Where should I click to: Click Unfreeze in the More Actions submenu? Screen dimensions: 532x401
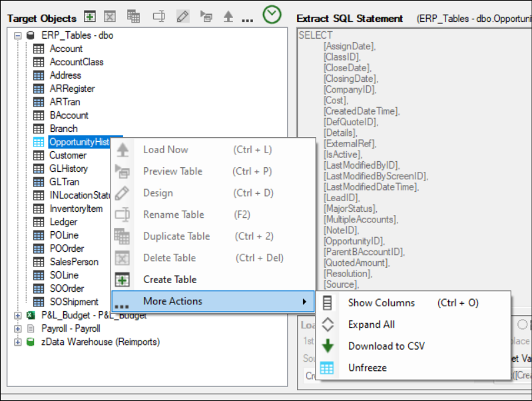(367, 368)
